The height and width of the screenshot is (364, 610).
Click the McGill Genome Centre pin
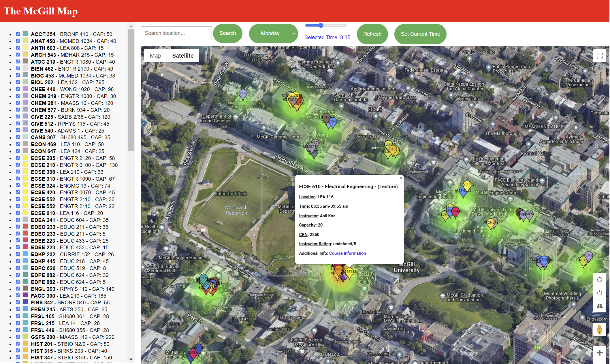[x=264, y=128]
